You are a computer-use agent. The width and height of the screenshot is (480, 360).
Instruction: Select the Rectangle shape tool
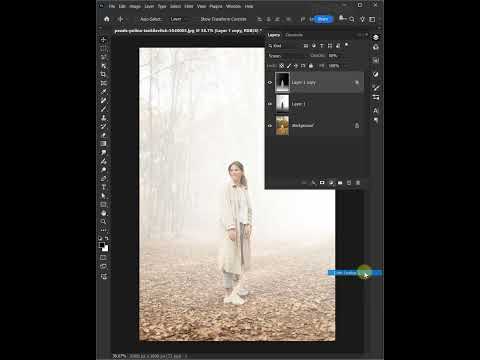click(x=103, y=204)
